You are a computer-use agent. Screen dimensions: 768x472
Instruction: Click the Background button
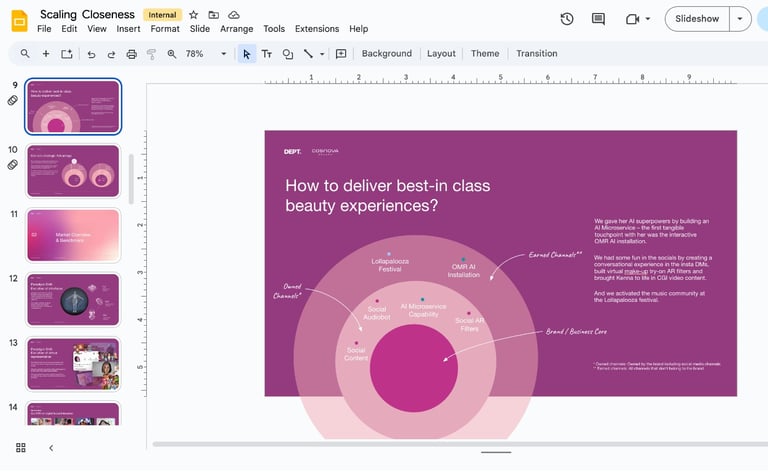coord(386,53)
